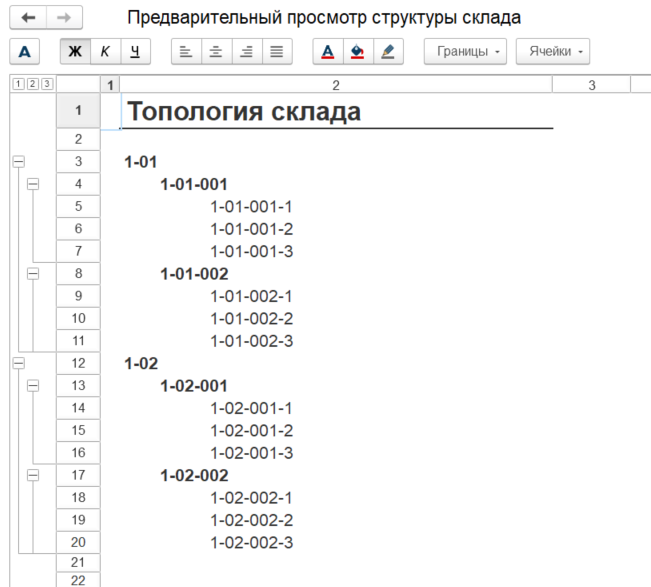Click the back navigation arrow
Viewport: 651px width, 587px height.
click(28, 18)
